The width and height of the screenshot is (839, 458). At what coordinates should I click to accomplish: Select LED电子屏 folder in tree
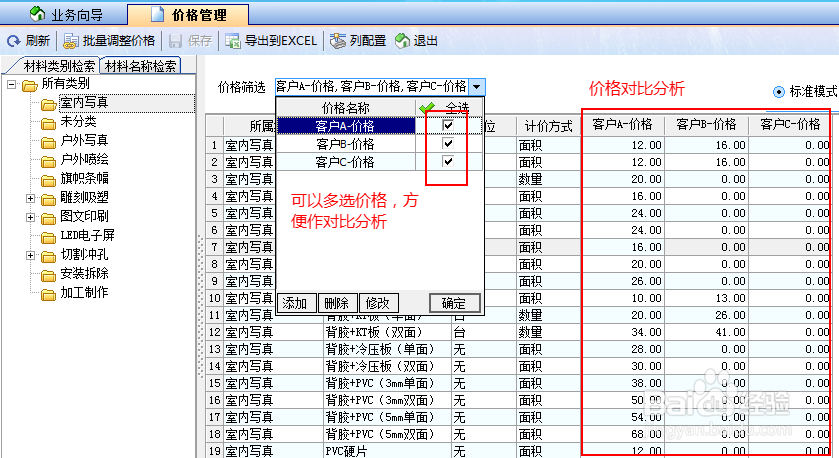(x=87, y=236)
